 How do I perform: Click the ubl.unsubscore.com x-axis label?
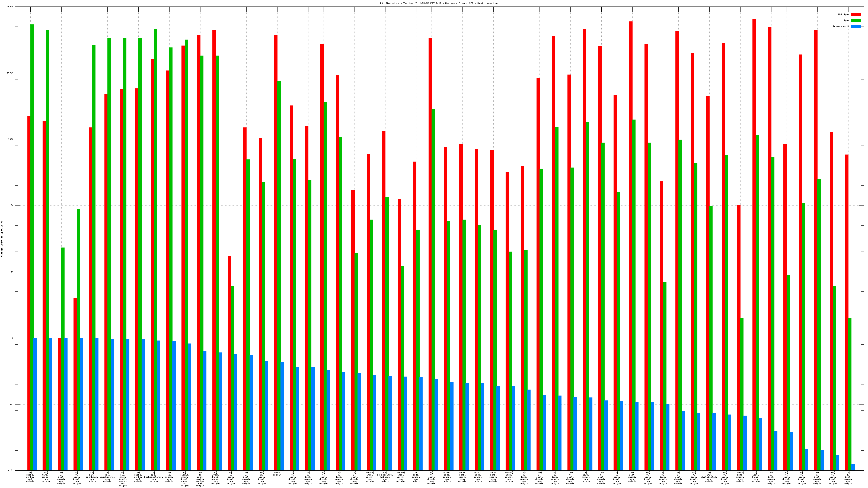click(107, 477)
